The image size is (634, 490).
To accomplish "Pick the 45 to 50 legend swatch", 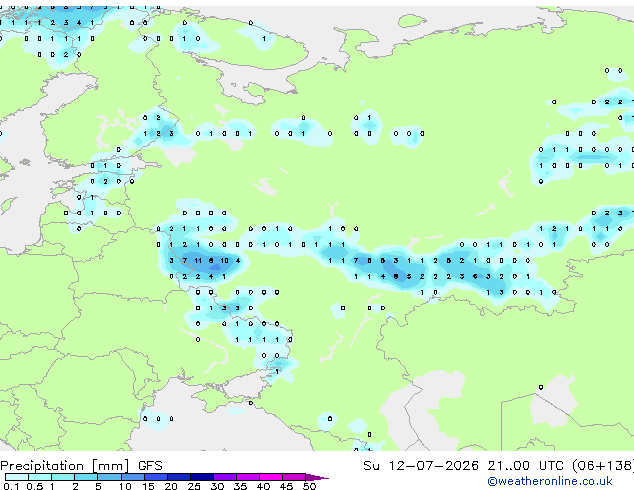I will pyautogui.click(x=294, y=477).
